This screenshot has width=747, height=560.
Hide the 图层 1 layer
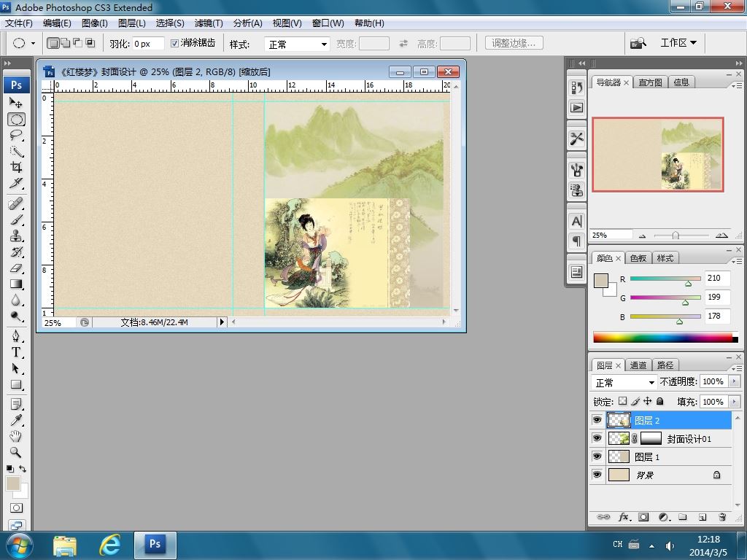(x=597, y=456)
